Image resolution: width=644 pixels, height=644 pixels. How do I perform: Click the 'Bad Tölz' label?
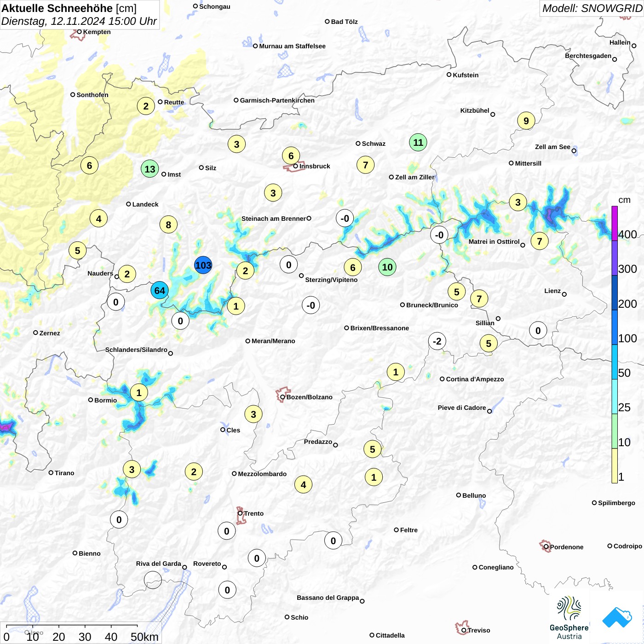point(344,22)
